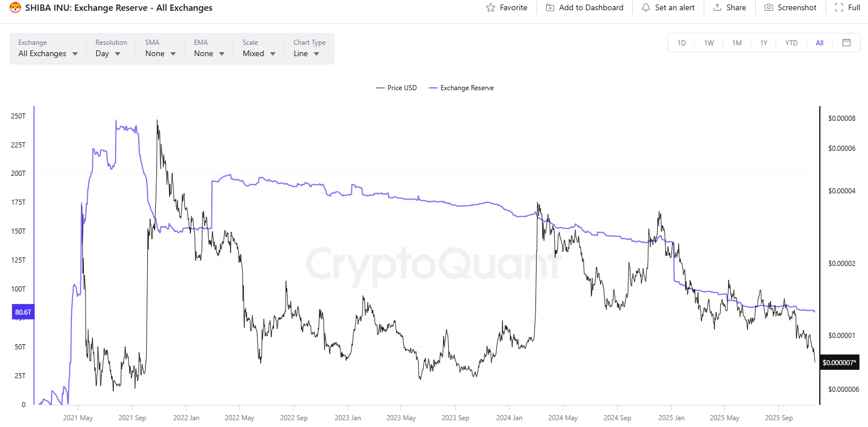Select the 1Y time range

[x=764, y=43]
